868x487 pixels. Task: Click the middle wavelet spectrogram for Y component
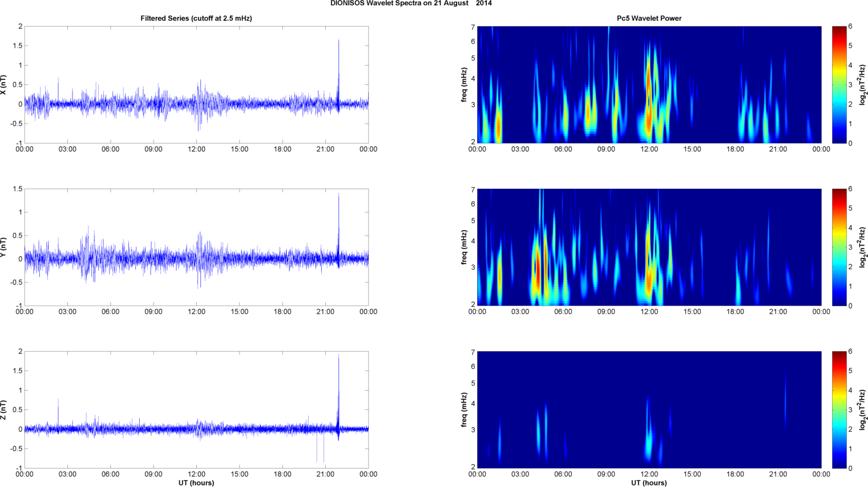(649, 247)
